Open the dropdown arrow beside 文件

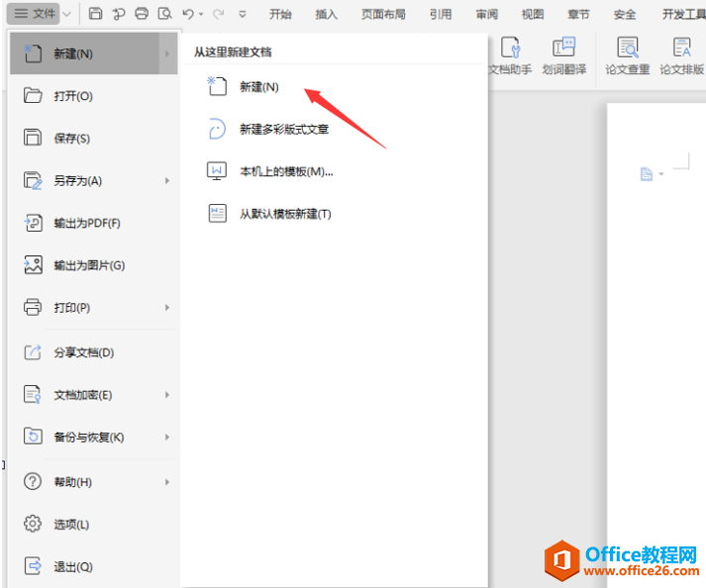pyautogui.click(x=66, y=14)
